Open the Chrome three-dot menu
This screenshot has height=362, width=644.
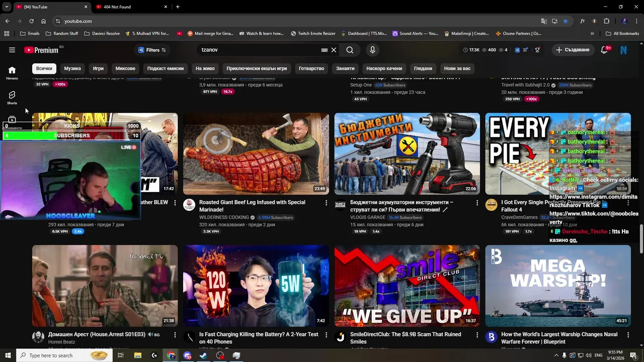[636, 21]
